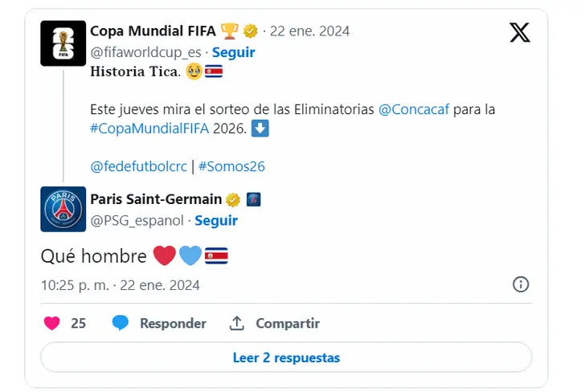
Task: Click Paris Saint-Germain profile avatar
Action: point(63,210)
